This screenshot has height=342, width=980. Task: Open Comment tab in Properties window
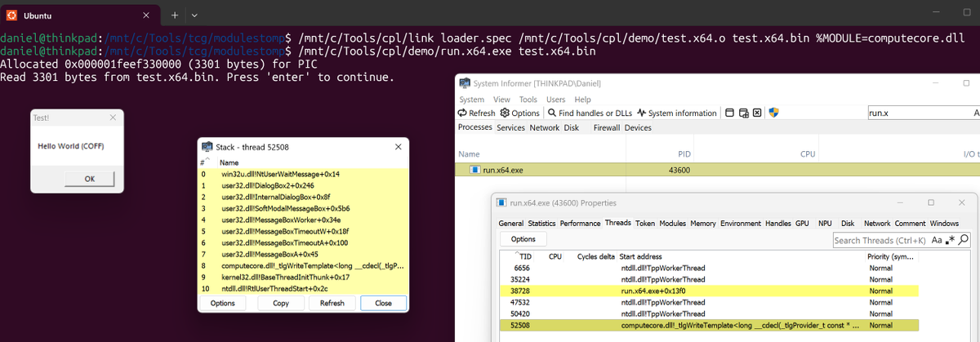point(910,223)
